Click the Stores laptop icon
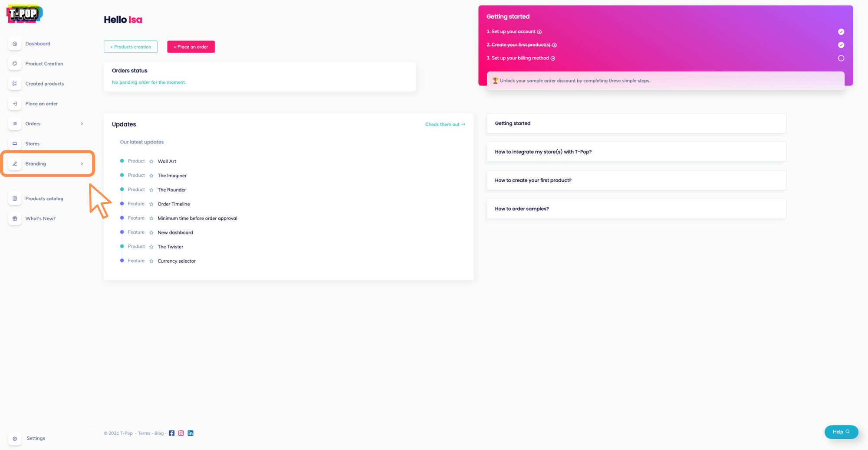The height and width of the screenshot is (450, 868). click(x=15, y=143)
